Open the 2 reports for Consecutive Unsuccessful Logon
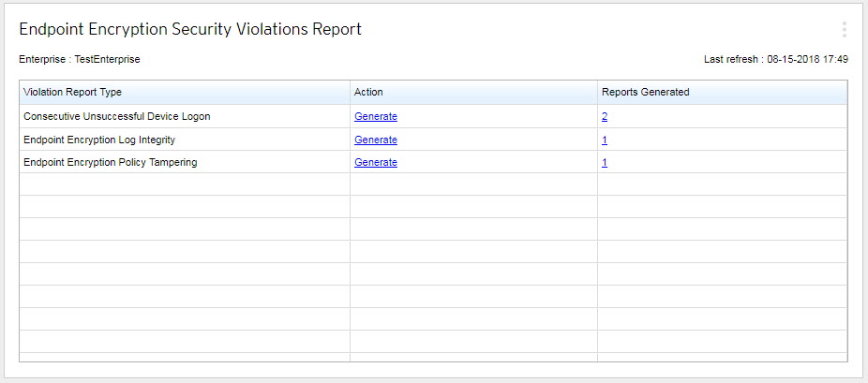Screen dimensions: 868x383 point(605,116)
